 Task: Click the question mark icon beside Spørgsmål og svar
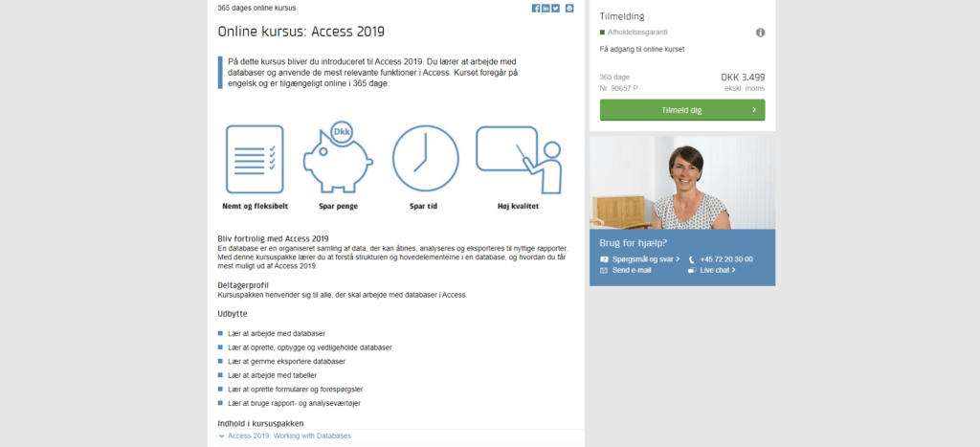click(x=604, y=258)
